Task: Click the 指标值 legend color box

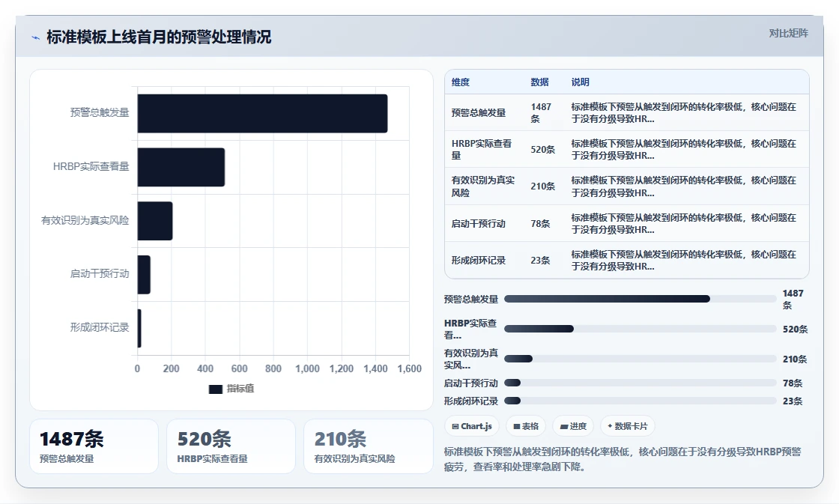Action: coord(215,389)
